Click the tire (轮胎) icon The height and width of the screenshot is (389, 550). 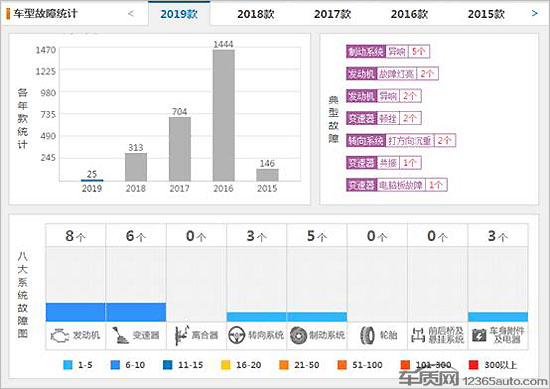pyautogui.click(x=368, y=335)
